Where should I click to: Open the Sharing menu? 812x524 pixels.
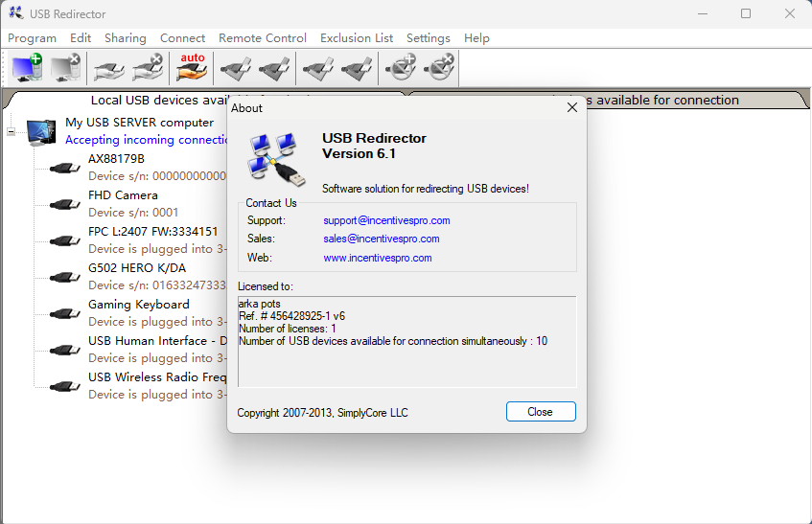tap(126, 38)
